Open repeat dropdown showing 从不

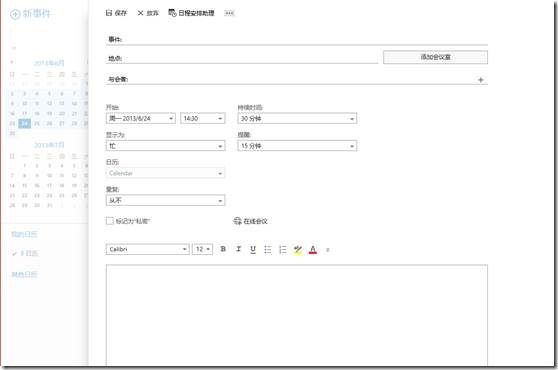[x=165, y=200]
